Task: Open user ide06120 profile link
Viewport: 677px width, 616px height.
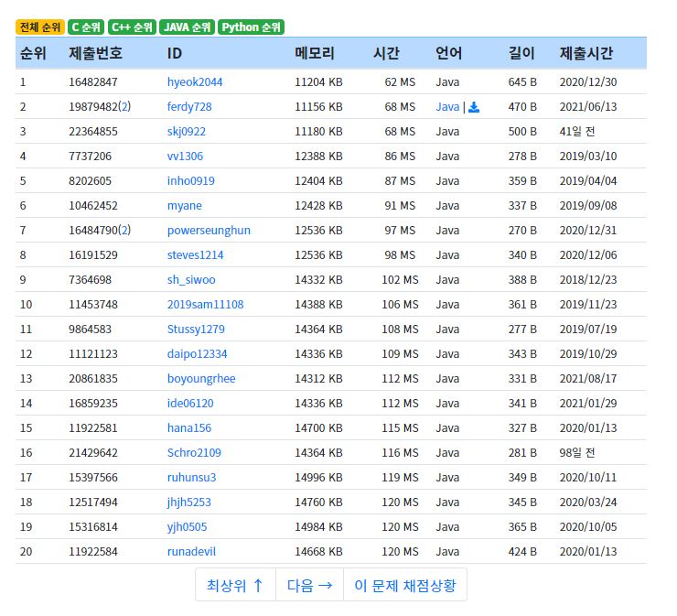Action: tap(190, 403)
